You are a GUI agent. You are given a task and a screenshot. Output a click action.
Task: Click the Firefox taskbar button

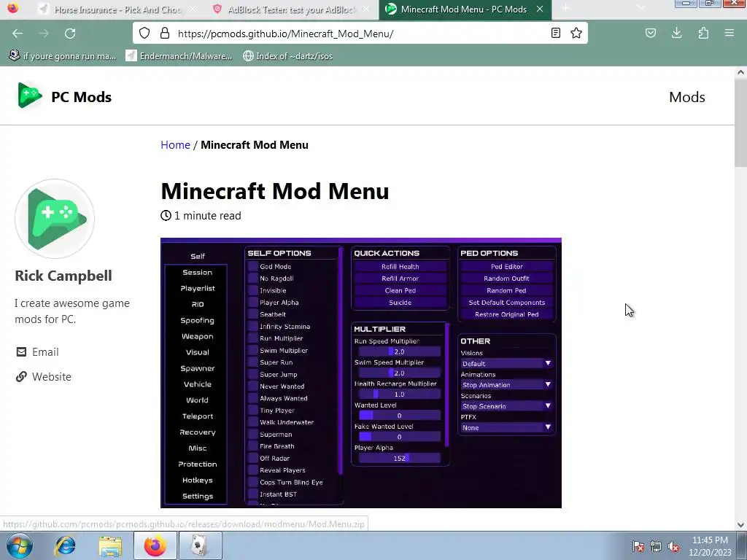point(155,545)
